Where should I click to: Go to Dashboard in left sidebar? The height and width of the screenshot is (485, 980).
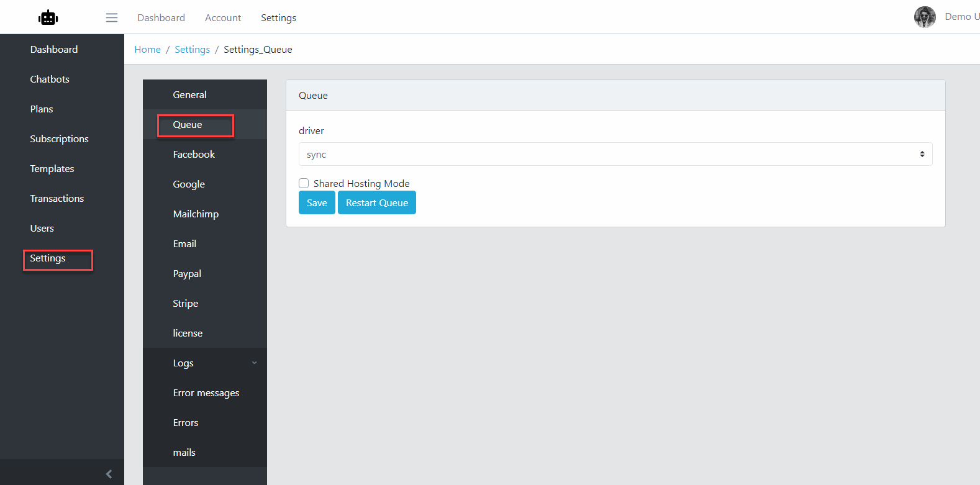point(54,50)
